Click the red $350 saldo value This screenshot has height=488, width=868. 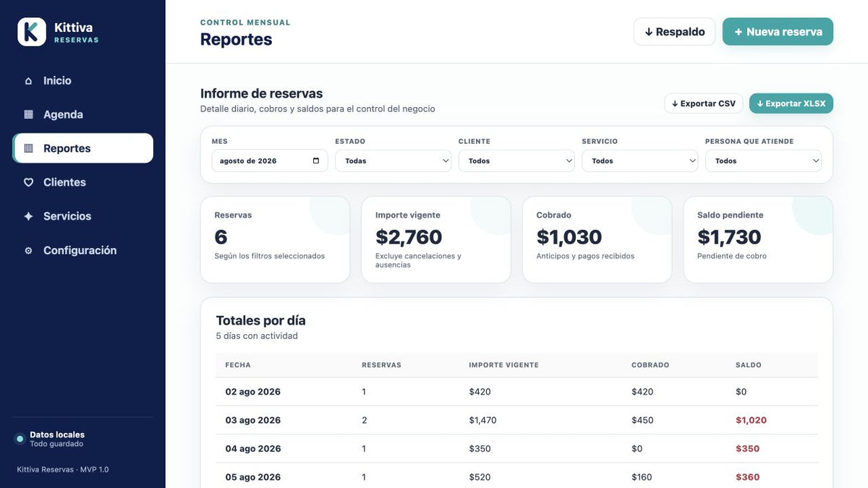tap(748, 448)
